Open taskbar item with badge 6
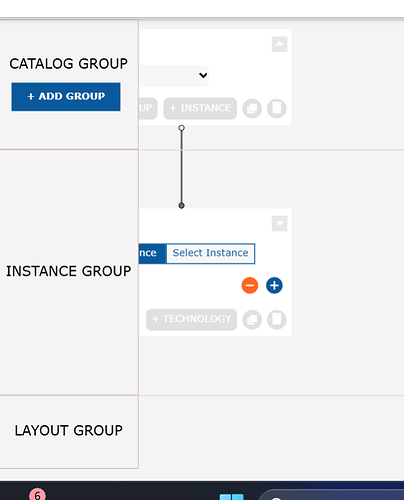 [37, 494]
